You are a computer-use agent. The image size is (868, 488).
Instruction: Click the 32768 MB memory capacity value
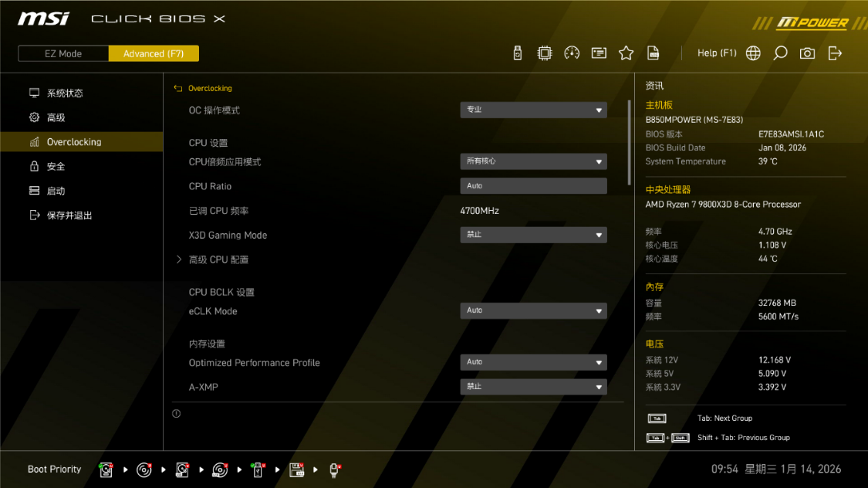pos(777,303)
